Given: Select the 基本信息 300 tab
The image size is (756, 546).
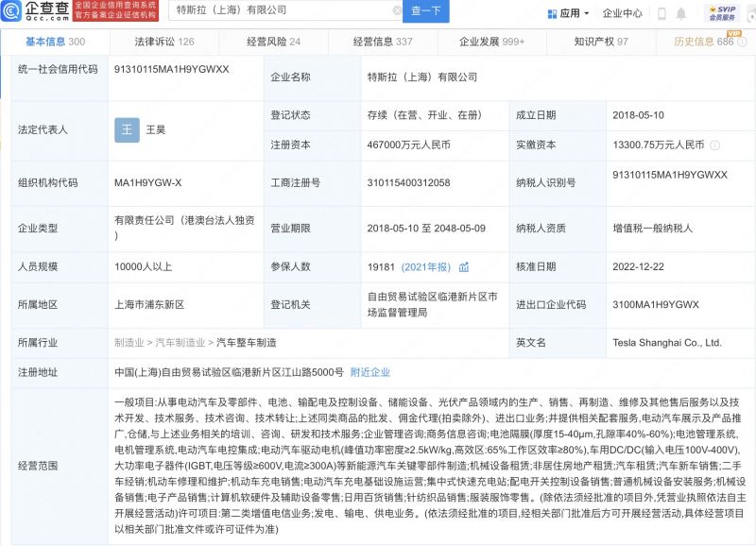Looking at the screenshot, I should coord(55,42).
